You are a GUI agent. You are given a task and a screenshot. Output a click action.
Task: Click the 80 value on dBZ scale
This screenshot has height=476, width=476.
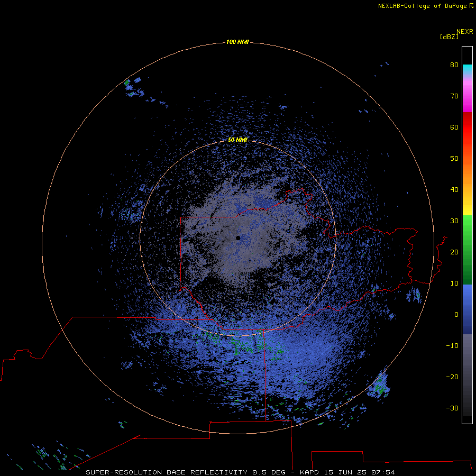click(454, 65)
